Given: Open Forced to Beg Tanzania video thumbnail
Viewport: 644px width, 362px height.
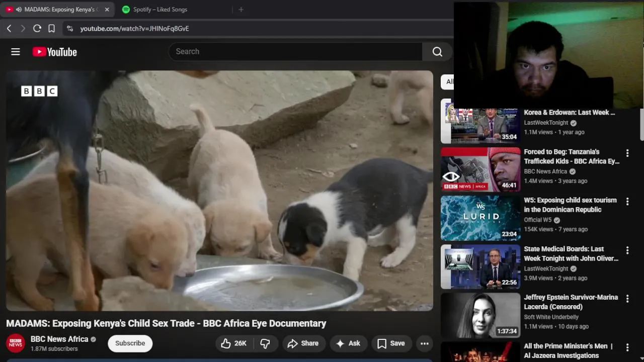Looking at the screenshot, I should tap(480, 169).
